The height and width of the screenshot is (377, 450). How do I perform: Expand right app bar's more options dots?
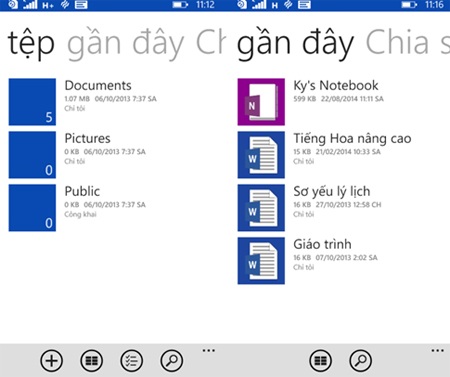[x=437, y=350]
